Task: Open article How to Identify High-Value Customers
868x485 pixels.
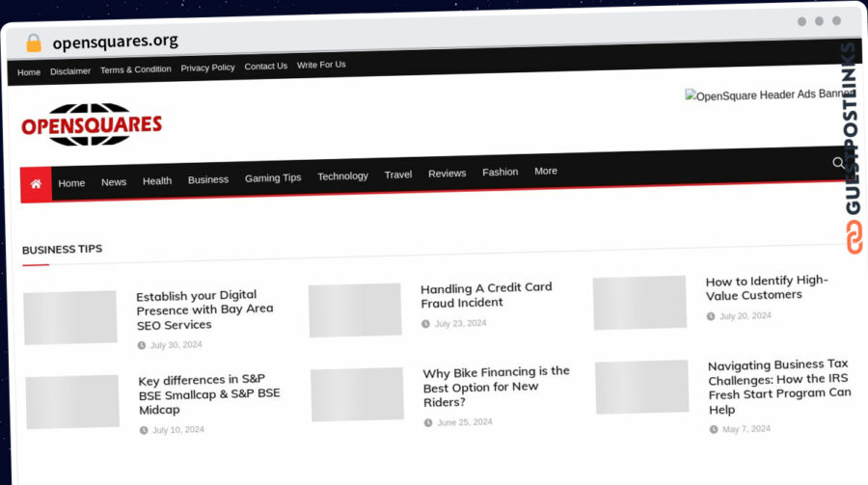Action: pyautogui.click(x=767, y=288)
